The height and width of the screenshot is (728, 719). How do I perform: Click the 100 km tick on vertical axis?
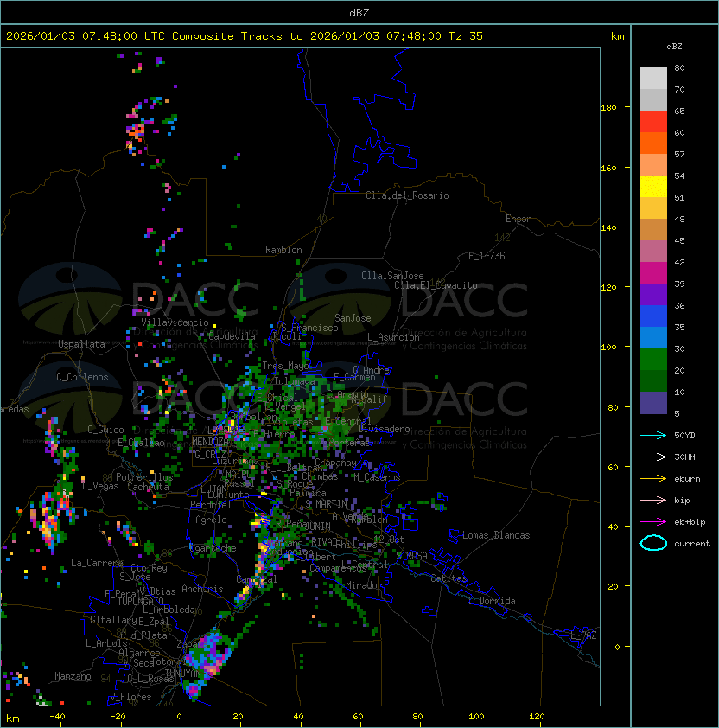[608, 348]
